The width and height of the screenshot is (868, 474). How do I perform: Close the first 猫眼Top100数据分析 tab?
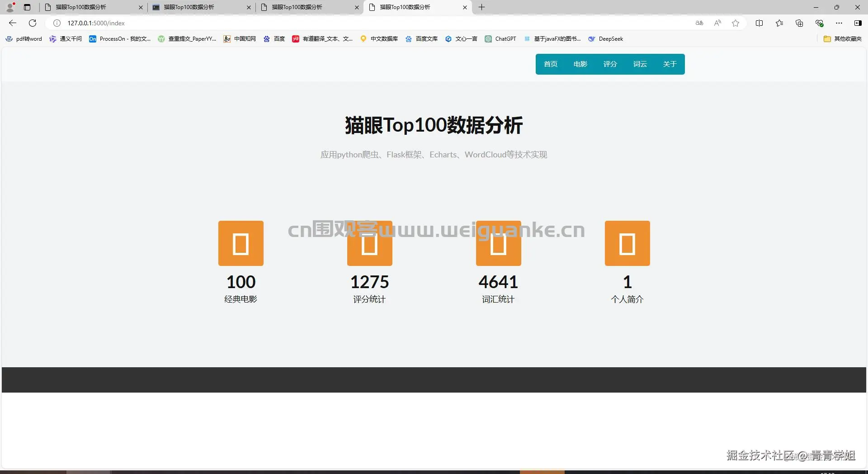coord(141,7)
